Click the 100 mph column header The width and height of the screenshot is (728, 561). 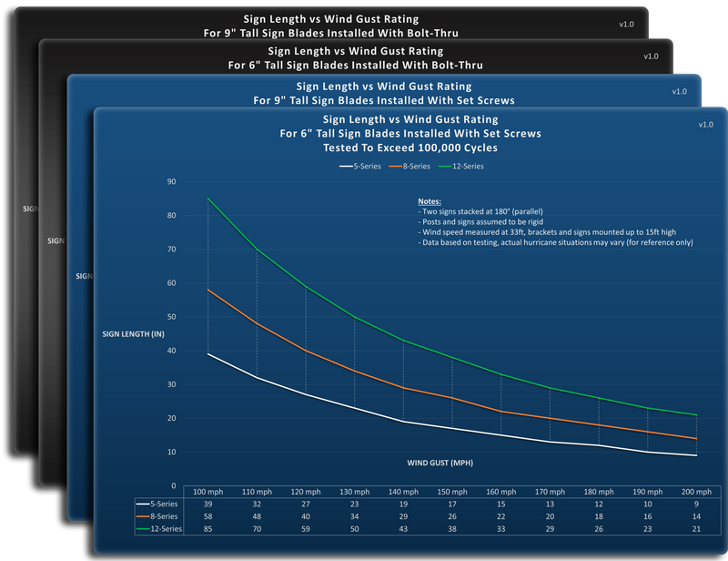[x=208, y=492]
